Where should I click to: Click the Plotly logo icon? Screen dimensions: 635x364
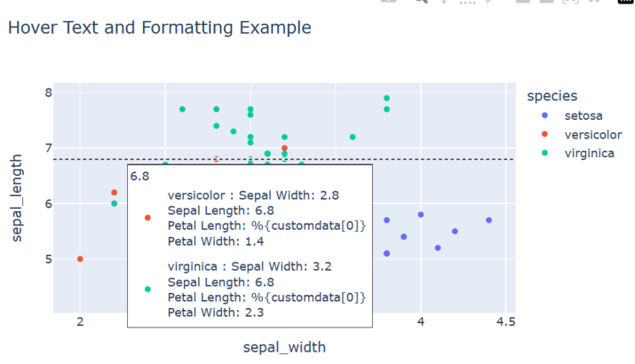pos(626,2)
